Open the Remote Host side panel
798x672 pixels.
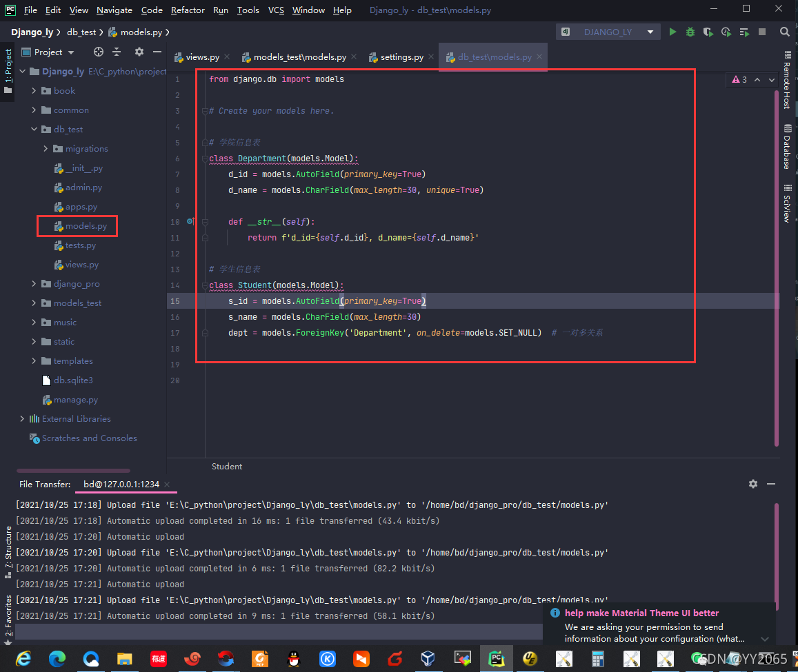(788, 80)
